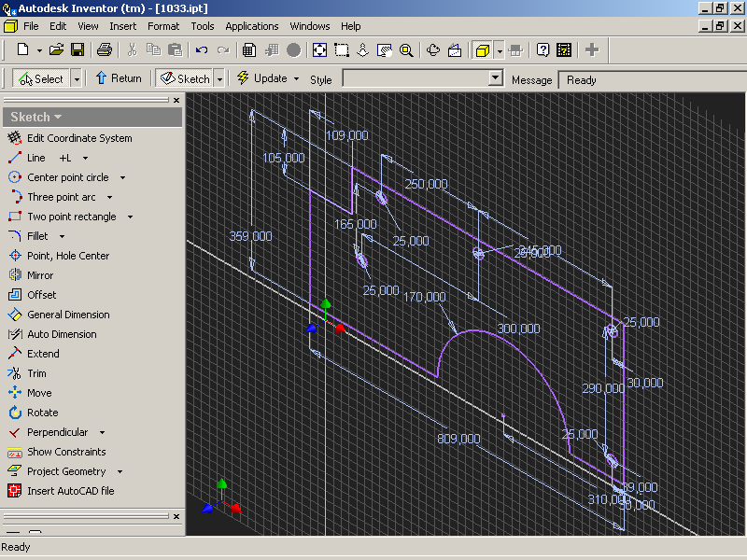Select the Rotate sketch tool

pos(34,413)
